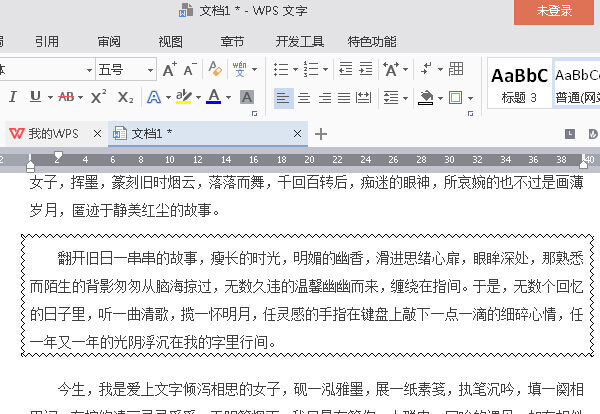The height and width of the screenshot is (414, 600).
Task: Open a new document tab with plus
Action: tap(321, 133)
